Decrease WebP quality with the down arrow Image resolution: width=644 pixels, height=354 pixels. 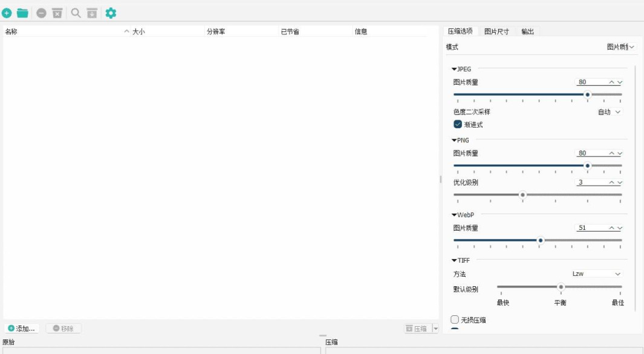(x=620, y=228)
